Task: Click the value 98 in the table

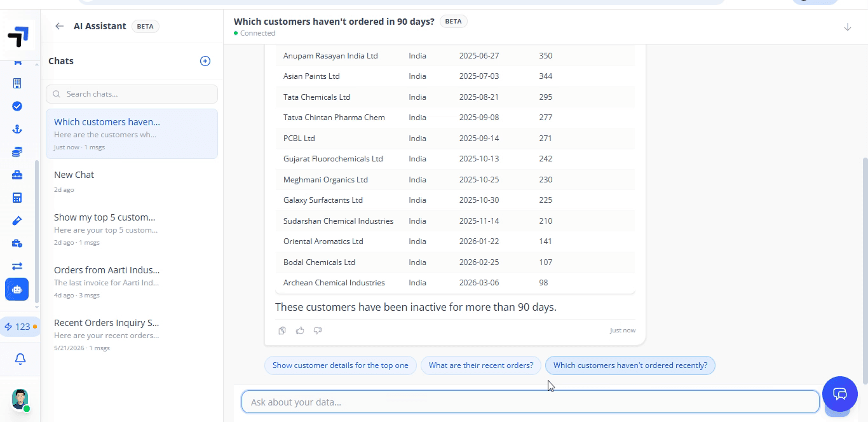Action: [x=543, y=283]
